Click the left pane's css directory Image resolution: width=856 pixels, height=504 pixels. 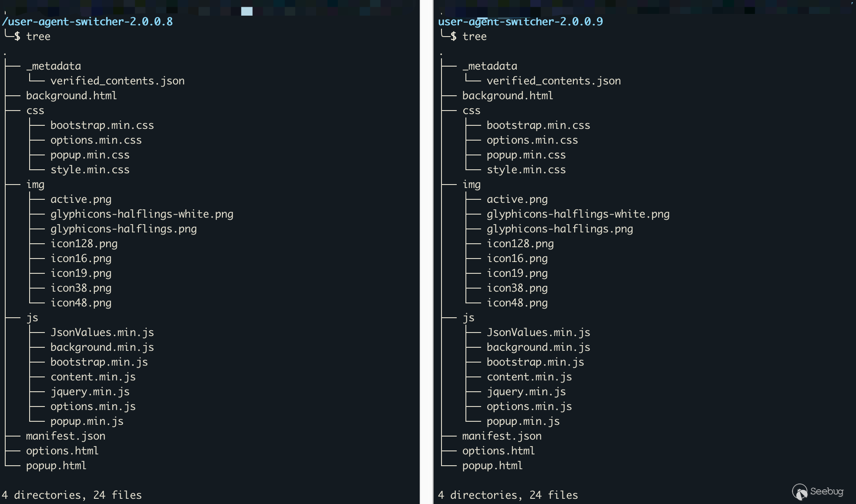tap(35, 111)
